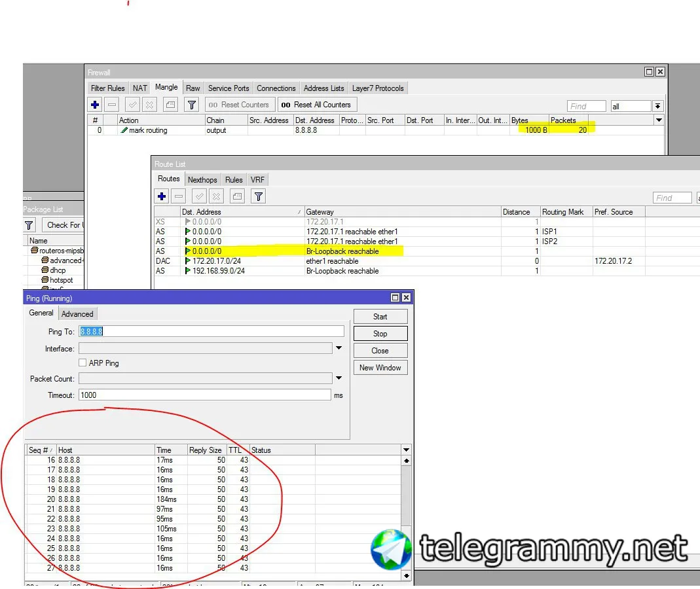Switch to NAT tab in Firewall
Image resolution: width=700 pixels, height=589 pixels.
[x=139, y=88]
